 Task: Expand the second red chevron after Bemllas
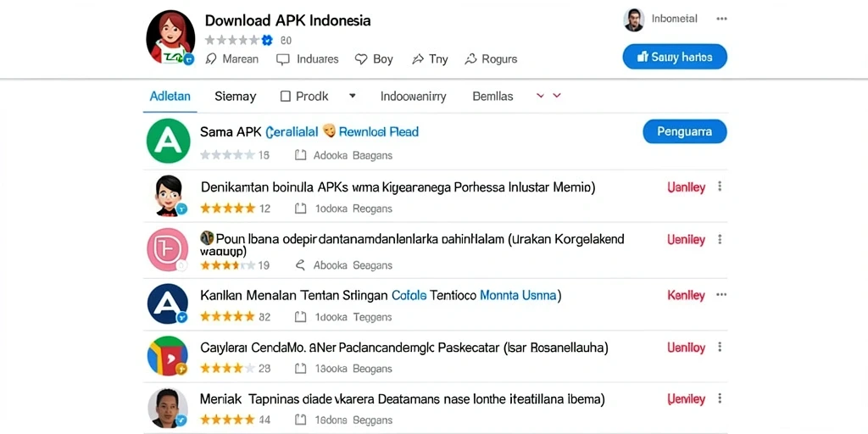pyautogui.click(x=557, y=96)
